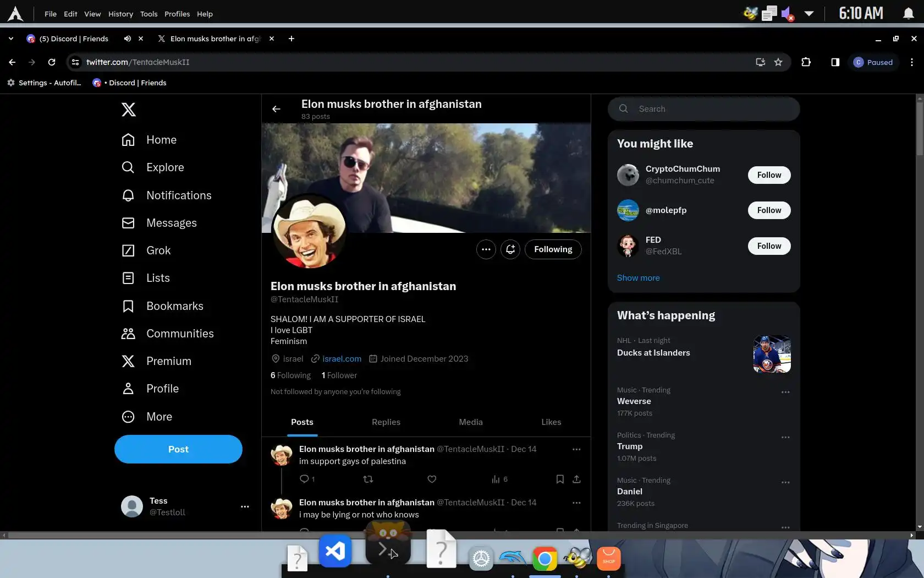Like the 'im support gays of palestina' post

432,479
